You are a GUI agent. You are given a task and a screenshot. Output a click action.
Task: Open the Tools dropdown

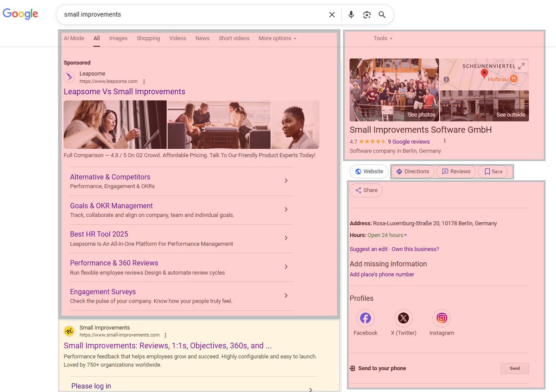383,38
